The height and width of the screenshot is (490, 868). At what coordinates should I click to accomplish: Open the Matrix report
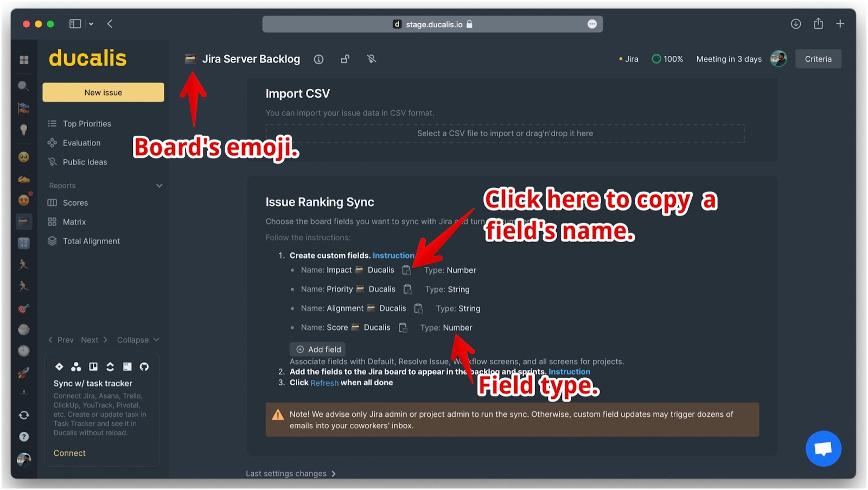click(74, 222)
